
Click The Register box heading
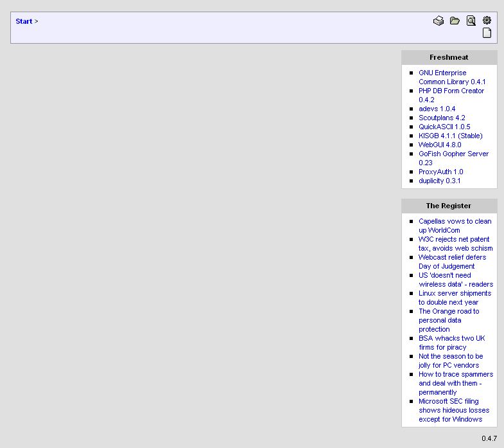tap(448, 206)
